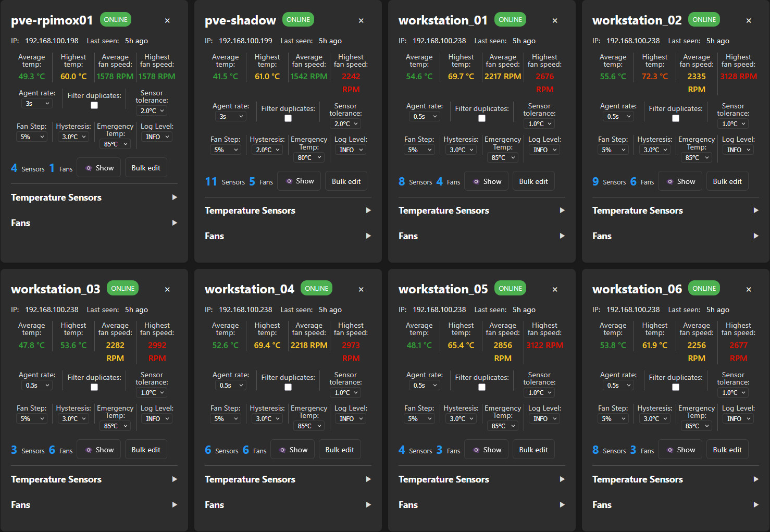Change Sensor tolerance on workstation_06
The height and width of the screenshot is (532, 770).
click(733, 393)
